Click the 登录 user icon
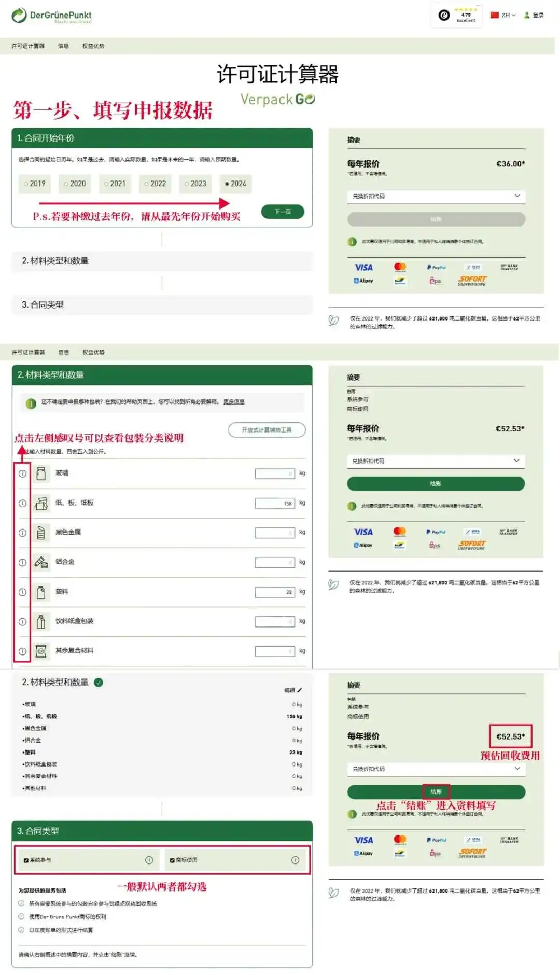 [527, 16]
